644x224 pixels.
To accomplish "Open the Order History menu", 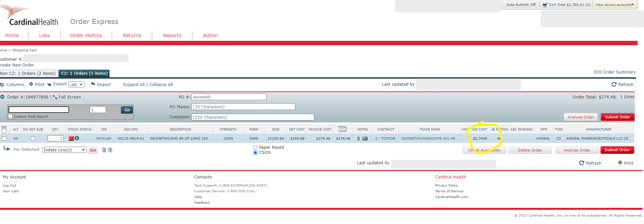I will [x=86, y=35].
